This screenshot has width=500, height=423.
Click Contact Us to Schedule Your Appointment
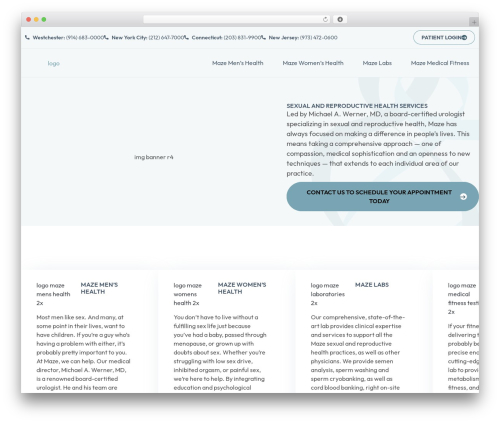[x=382, y=197]
